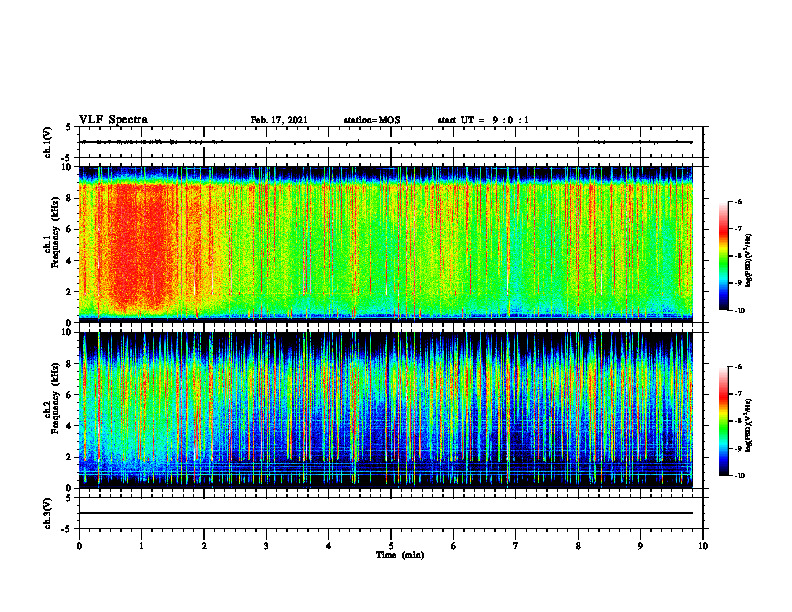Select the "start UT = 9 : 0 : 1" text
Viewport: 792px width, 612px height.
click(483, 120)
